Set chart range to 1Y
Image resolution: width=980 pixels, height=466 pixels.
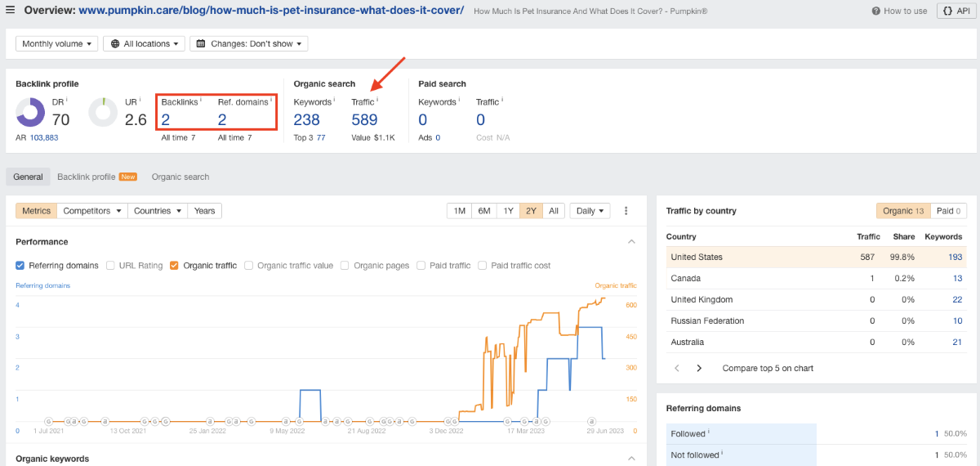(508, 211)
